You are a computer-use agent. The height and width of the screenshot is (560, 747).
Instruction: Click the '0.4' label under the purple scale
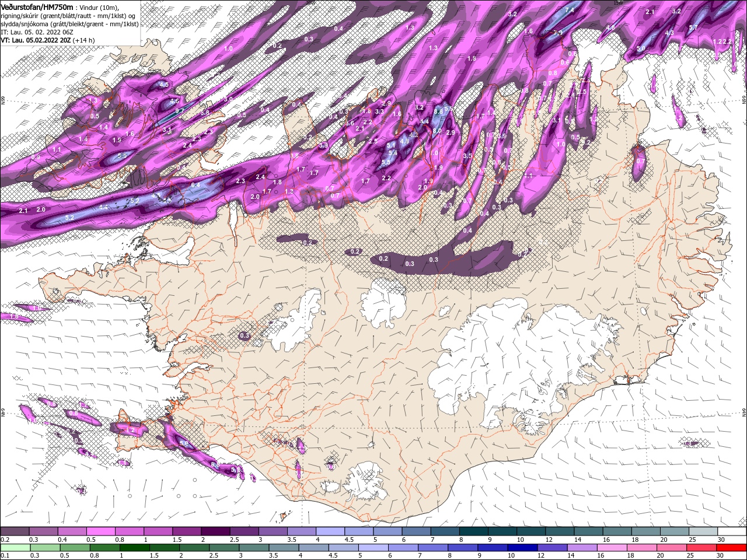[62, 540]
